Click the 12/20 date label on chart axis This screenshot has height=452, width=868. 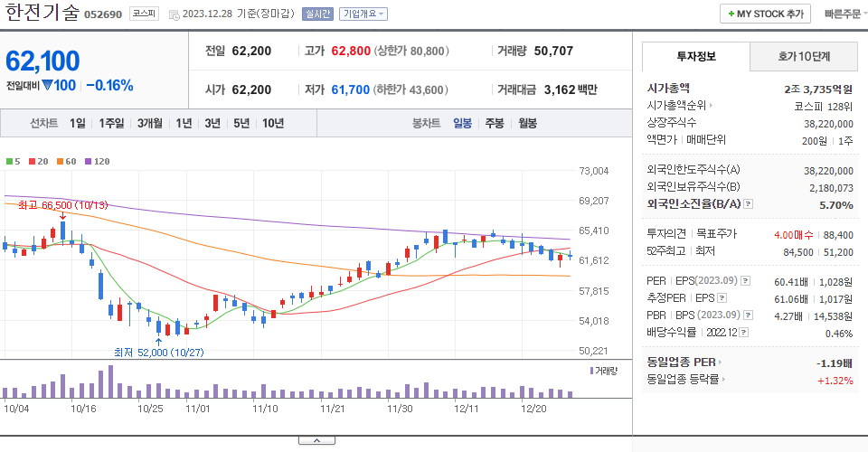(x=533, y=409)
